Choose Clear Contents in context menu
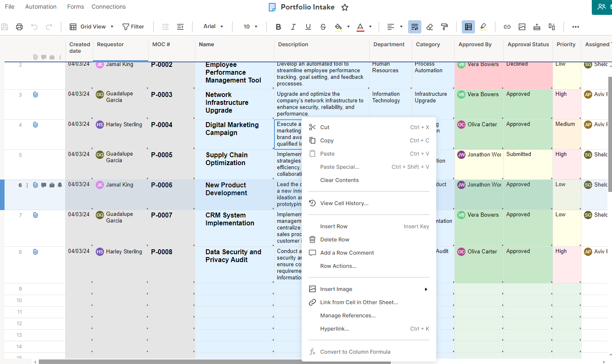 369,180
